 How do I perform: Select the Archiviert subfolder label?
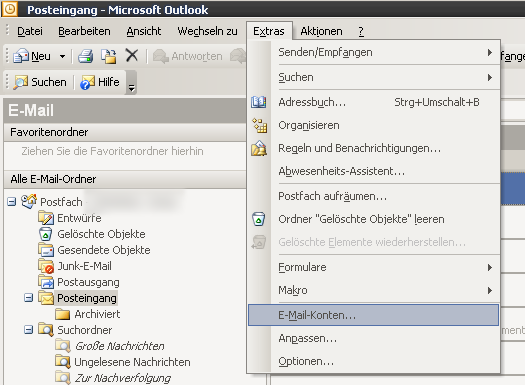click(x=97, y=314)
